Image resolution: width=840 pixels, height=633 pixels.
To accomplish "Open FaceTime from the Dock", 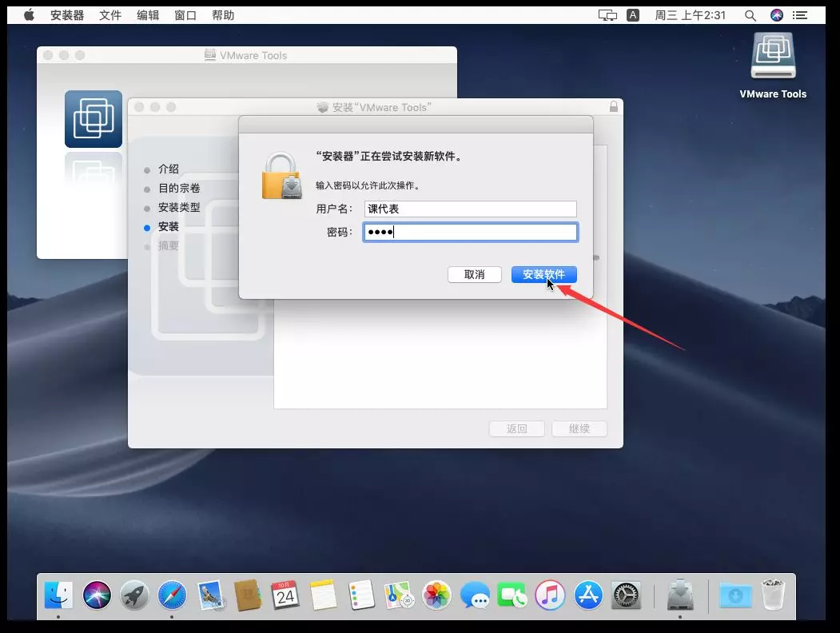I will point(512,595).
